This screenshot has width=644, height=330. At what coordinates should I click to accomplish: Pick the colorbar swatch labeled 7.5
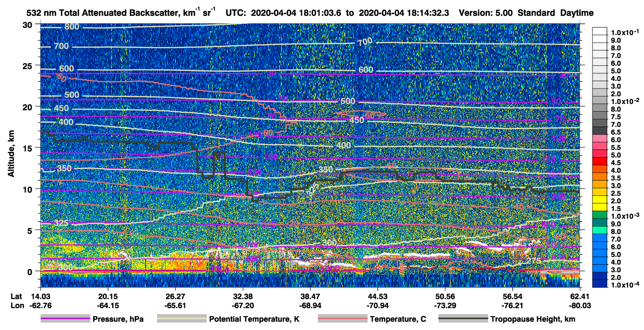[599, 115]
